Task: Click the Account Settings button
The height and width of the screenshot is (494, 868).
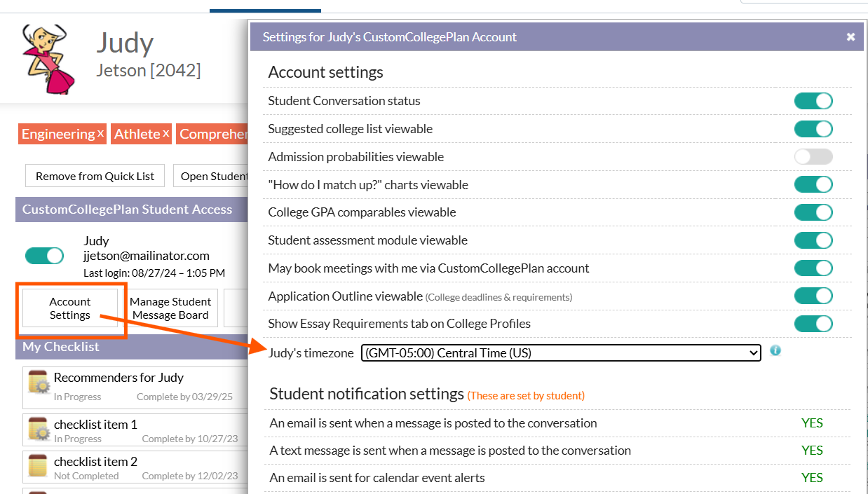Action: point(70,308)
